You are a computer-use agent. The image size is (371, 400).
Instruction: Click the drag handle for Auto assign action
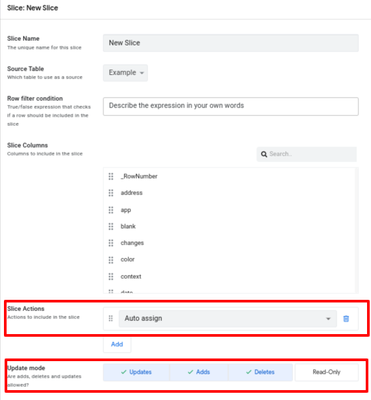click(111, 318)
